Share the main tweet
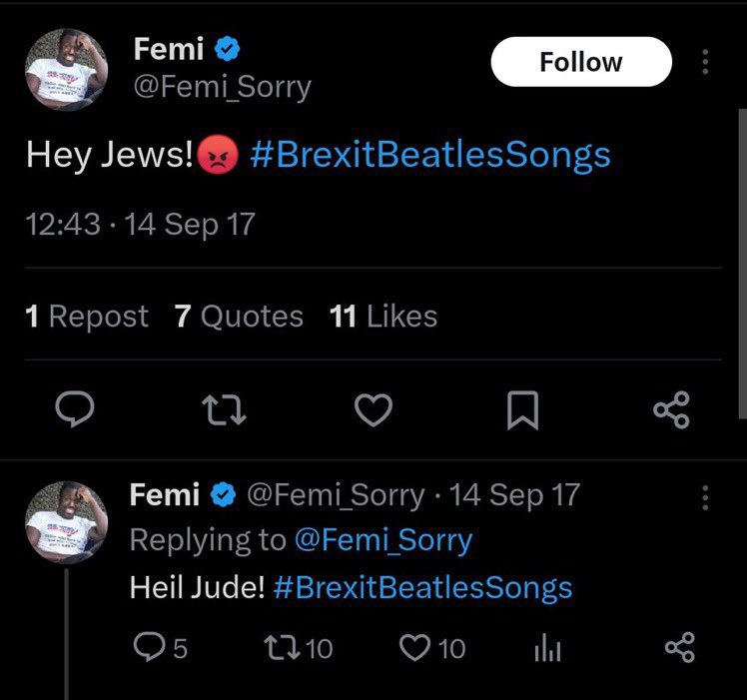 tap(670, 409)
